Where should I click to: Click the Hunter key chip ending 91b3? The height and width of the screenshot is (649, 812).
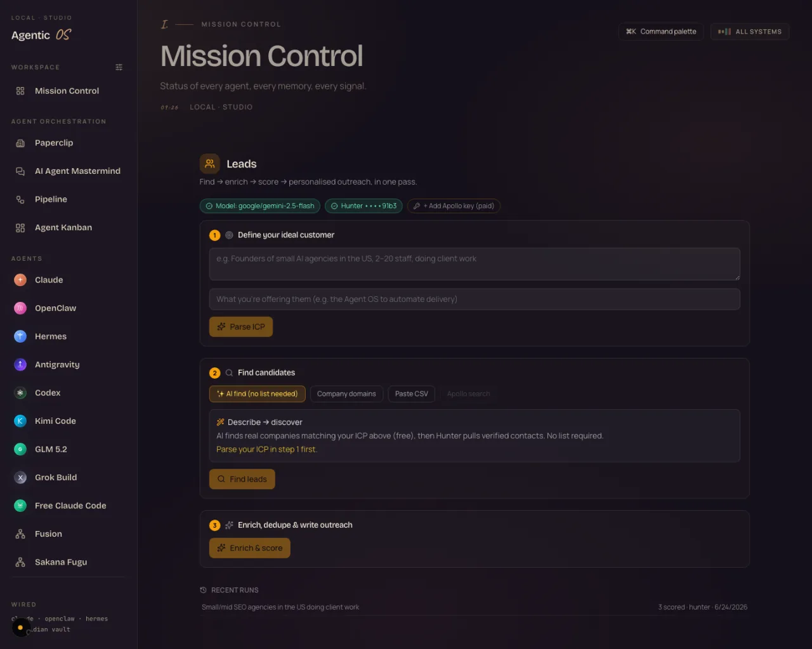(x=363, y=206)
